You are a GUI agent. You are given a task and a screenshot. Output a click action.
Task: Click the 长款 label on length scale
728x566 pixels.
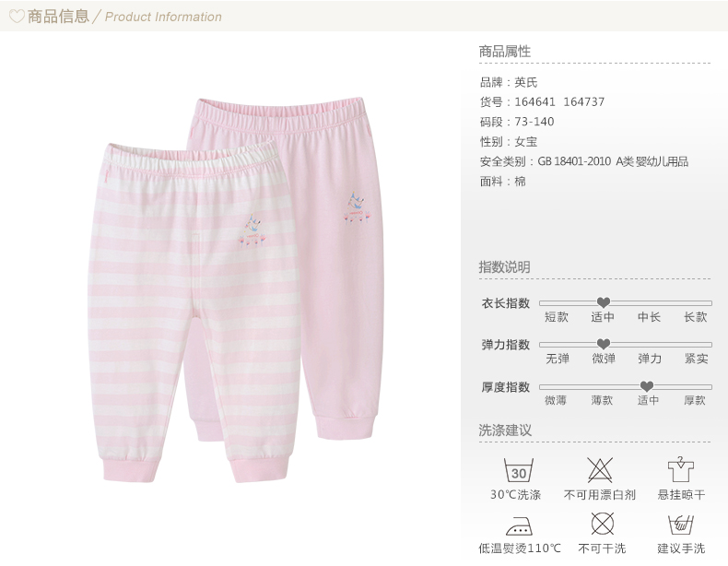[x=695, y=317]
